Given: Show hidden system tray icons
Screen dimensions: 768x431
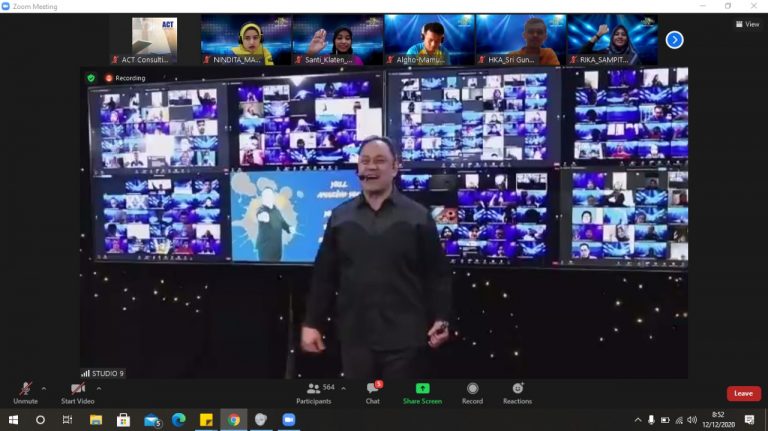Looking at the screenshot, I should click(638, 420).
